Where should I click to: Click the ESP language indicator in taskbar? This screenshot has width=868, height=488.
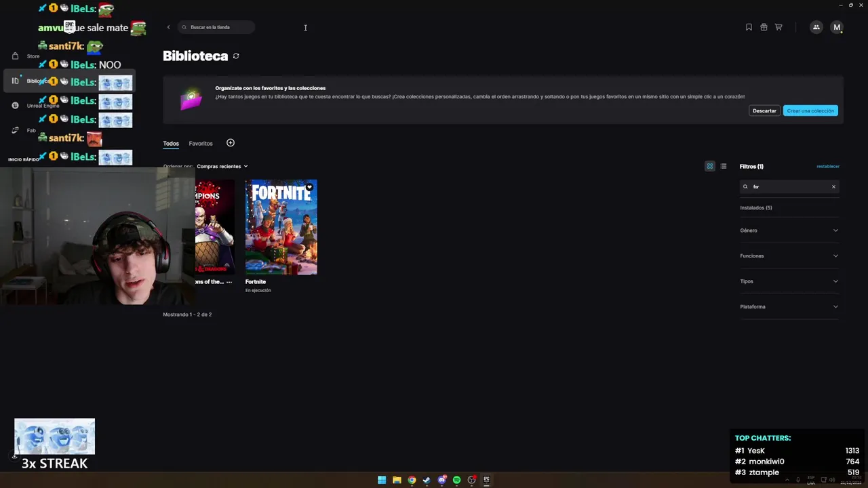(811, 481)
